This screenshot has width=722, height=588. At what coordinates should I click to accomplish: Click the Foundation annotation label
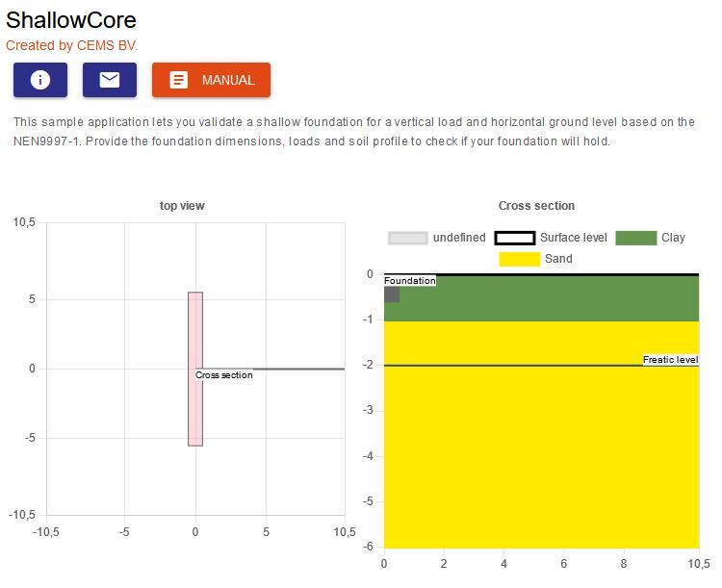[410, 280]
